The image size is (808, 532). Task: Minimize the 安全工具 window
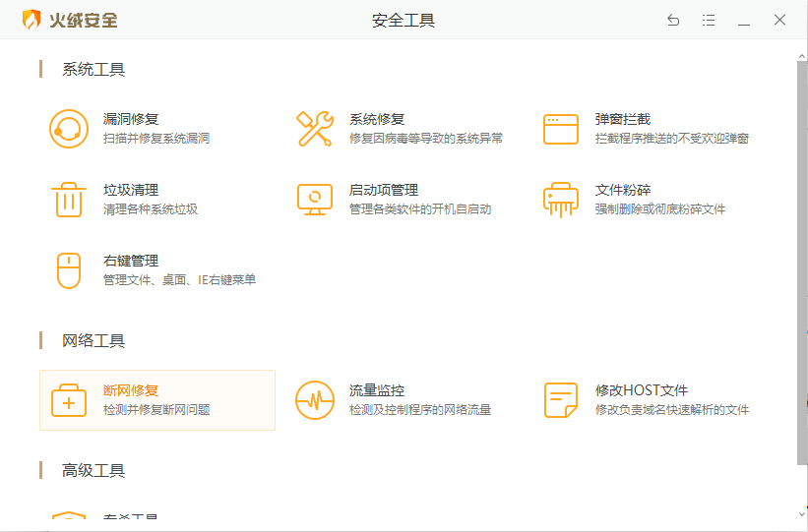[744, 21]
